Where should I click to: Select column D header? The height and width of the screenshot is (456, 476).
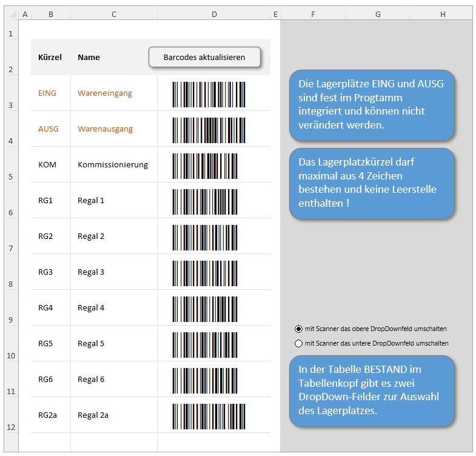tap(214, 14)
